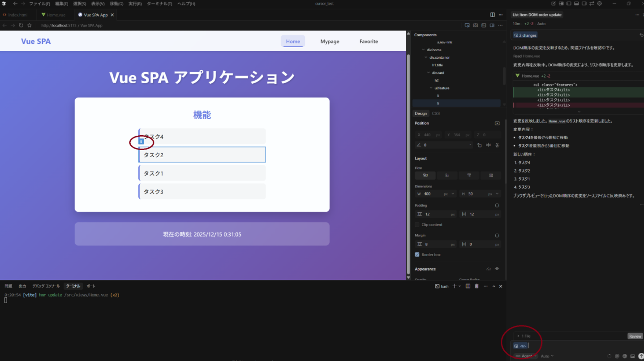Go back in the browser preview
Viewport: 644px width, 361px height.
point(4,26)
